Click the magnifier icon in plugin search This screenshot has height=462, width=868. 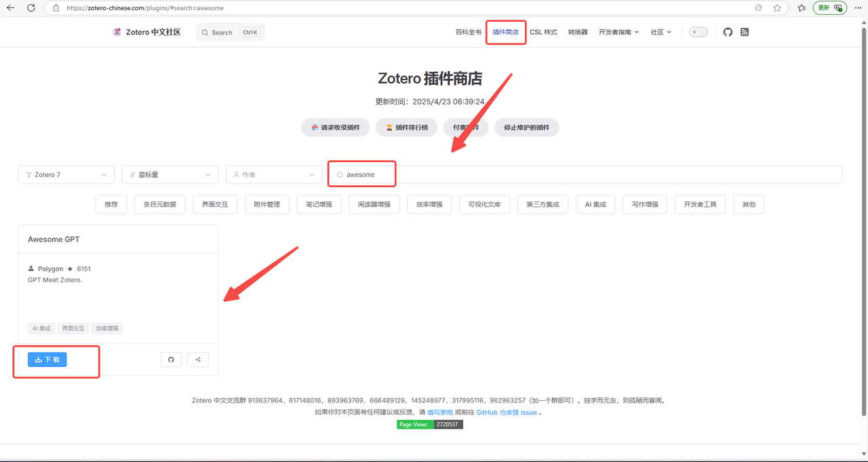[x=340, y=175]
